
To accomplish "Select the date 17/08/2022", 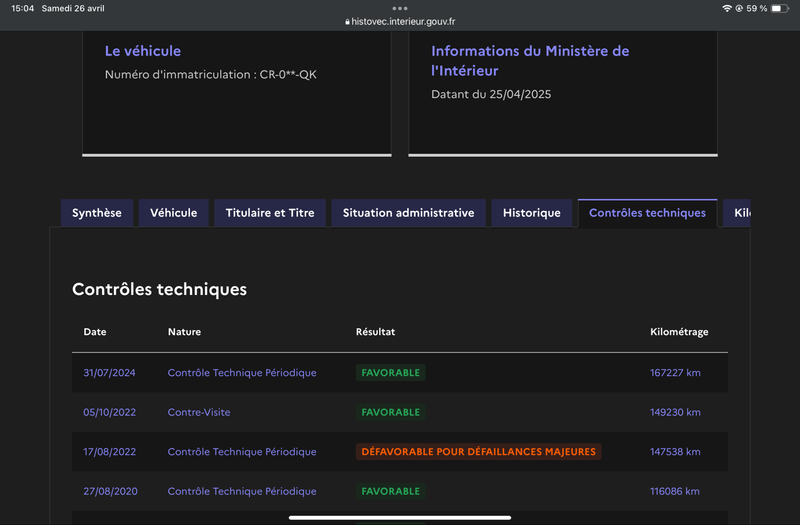I will (110, 452).
